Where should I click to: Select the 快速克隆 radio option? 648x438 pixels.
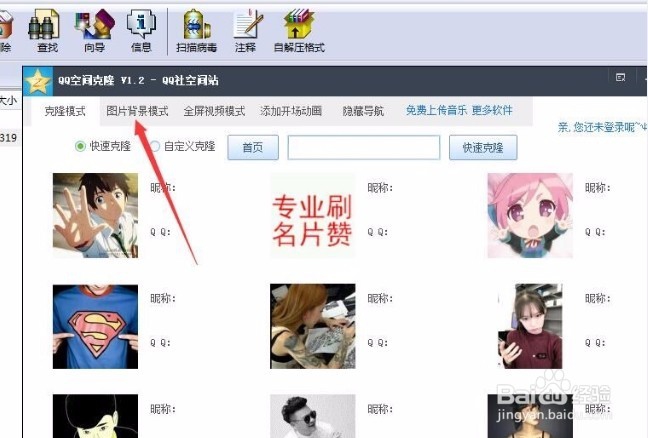103,146
